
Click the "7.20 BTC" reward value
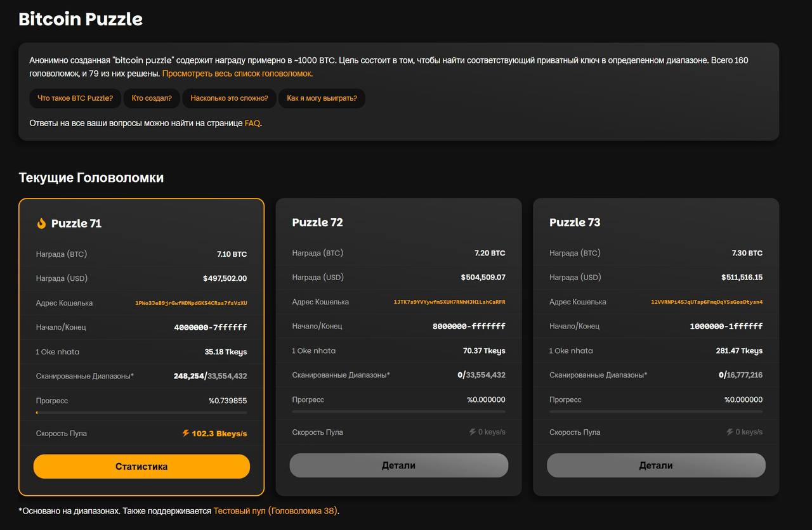coord(490,253)
